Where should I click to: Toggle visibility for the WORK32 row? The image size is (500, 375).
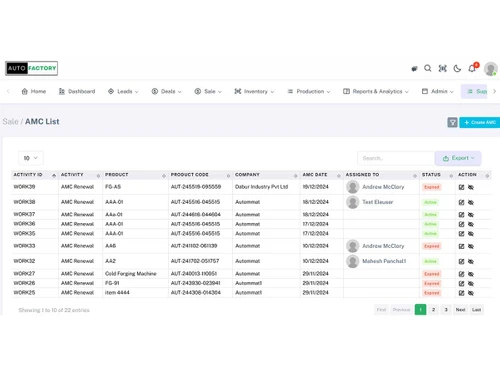[x=471, y=261]
